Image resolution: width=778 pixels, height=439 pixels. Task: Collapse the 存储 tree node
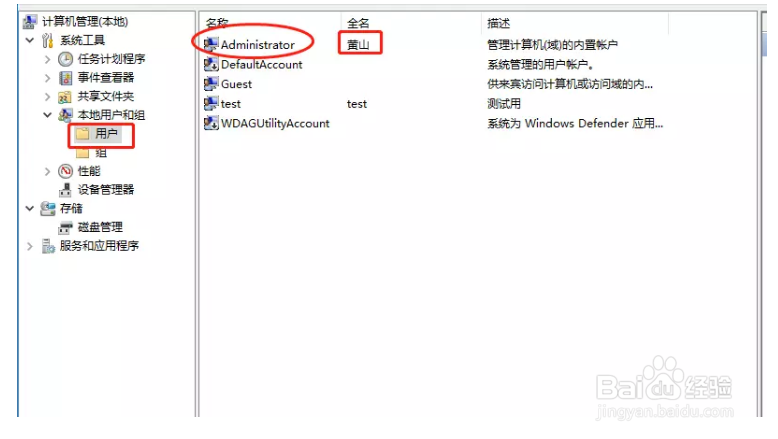tap(30, 209)
